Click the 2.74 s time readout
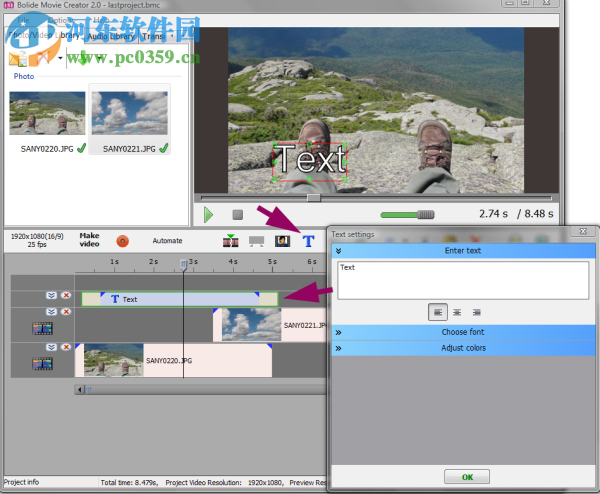 (x=493, y=214)
